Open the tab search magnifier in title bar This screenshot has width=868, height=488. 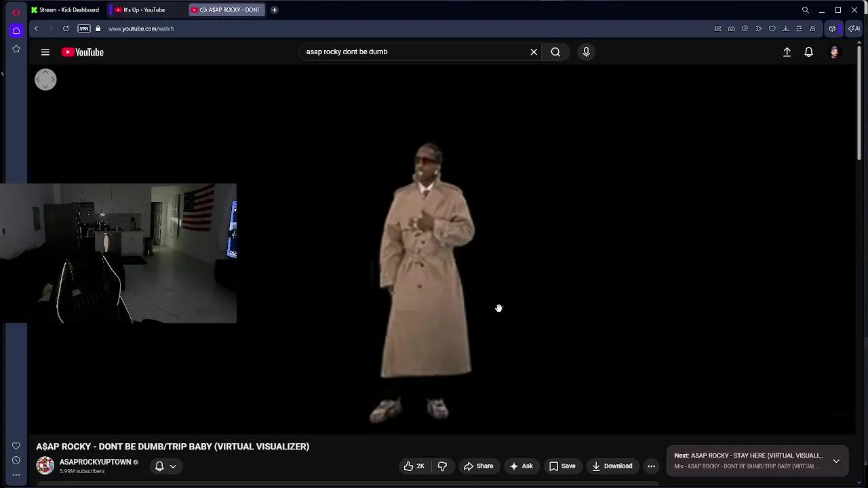[806, 10]
